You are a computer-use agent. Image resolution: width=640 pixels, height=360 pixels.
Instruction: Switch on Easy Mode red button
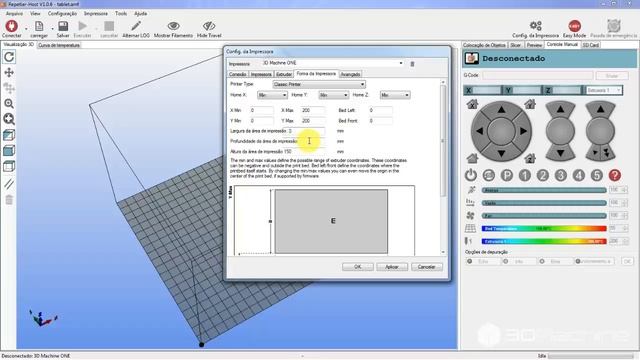coord(574,26)
